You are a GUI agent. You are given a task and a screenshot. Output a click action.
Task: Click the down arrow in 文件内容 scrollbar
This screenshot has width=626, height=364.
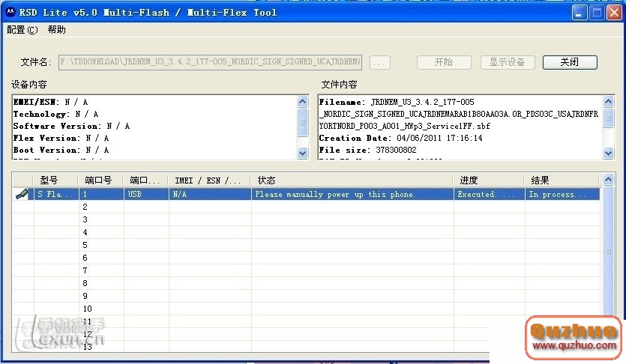click(608, 153)
